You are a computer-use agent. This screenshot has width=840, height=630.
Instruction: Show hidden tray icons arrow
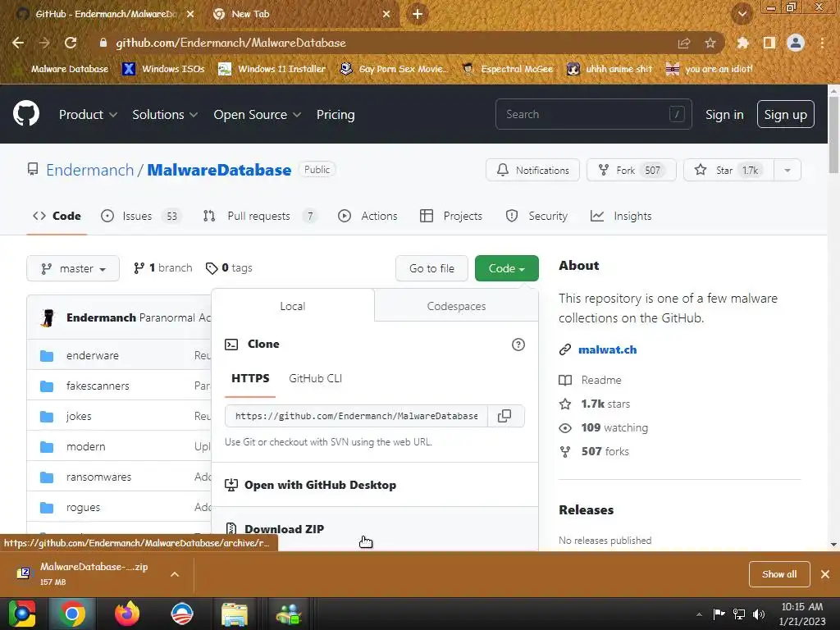click(x=699, y=614)
